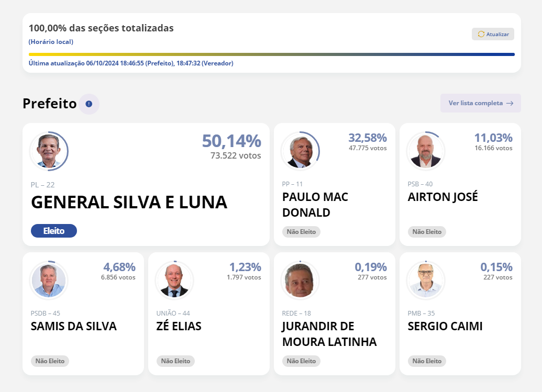Click Samis da Silva's portrait
542x392 pixels.
[x=49, y=280]
